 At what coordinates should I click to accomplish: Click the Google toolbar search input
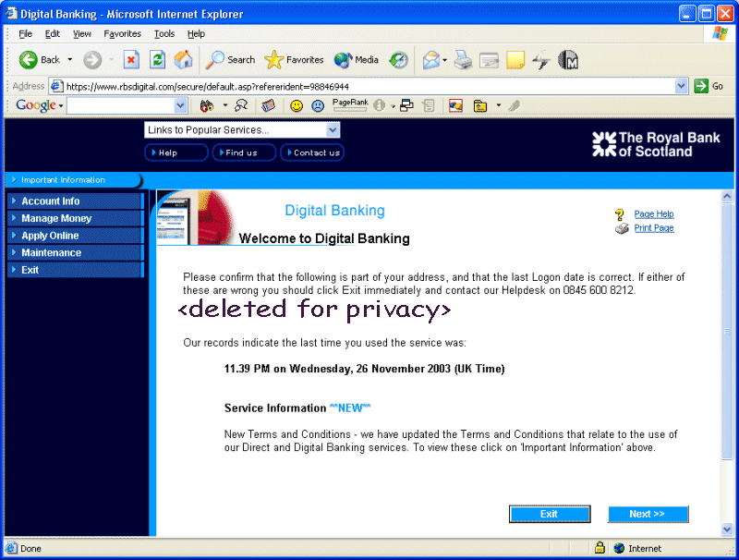pos(121,105)
